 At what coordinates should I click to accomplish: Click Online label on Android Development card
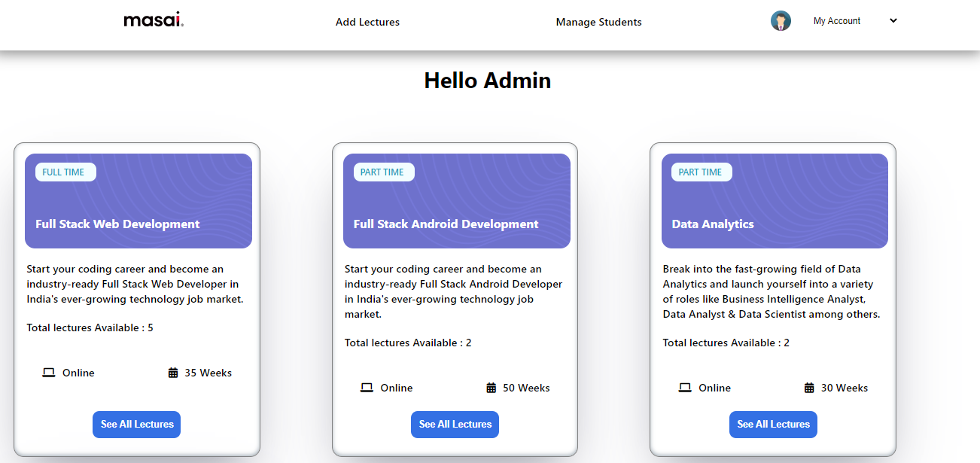[x=397, y=388]
